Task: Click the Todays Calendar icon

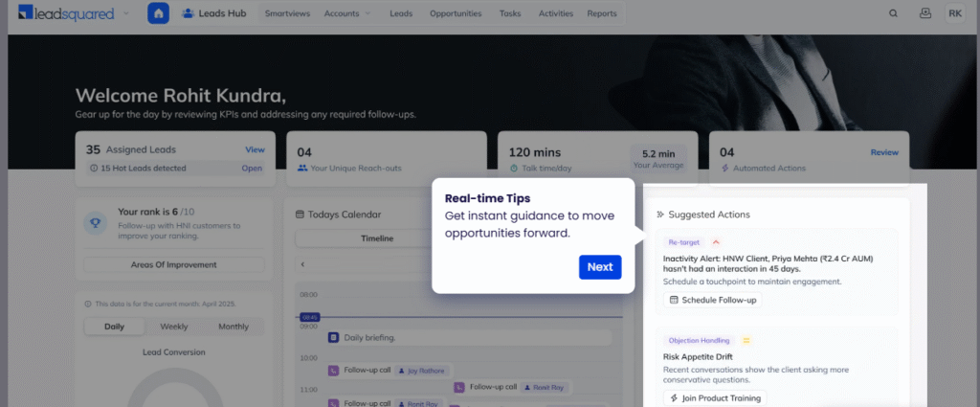Action: click(300, 215)
